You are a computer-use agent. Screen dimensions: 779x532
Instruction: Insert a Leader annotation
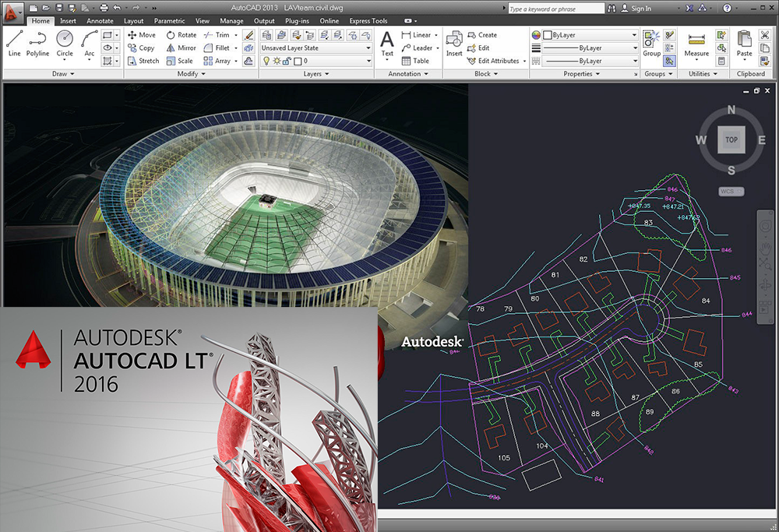click(x=417, y=48)
